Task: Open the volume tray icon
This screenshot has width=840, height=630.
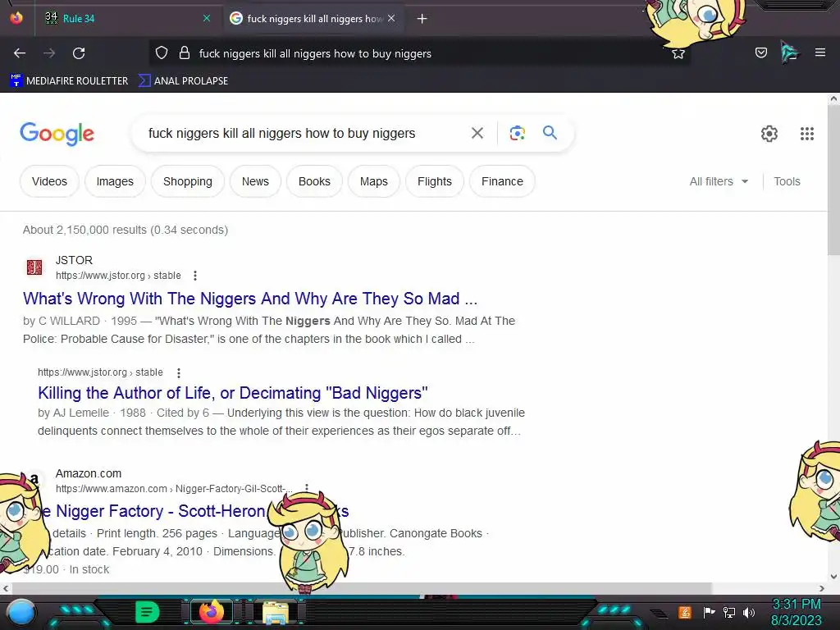Action: pos(749,612)
